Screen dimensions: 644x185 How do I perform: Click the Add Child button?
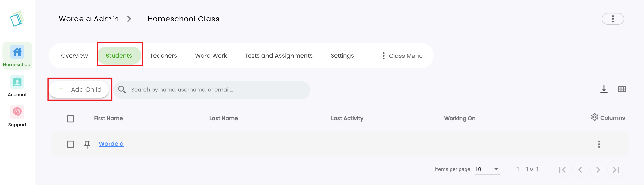point(79,89)
